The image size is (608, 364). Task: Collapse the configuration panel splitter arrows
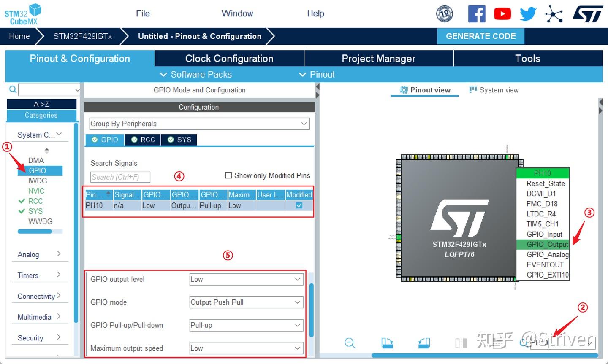coord(318,91)
